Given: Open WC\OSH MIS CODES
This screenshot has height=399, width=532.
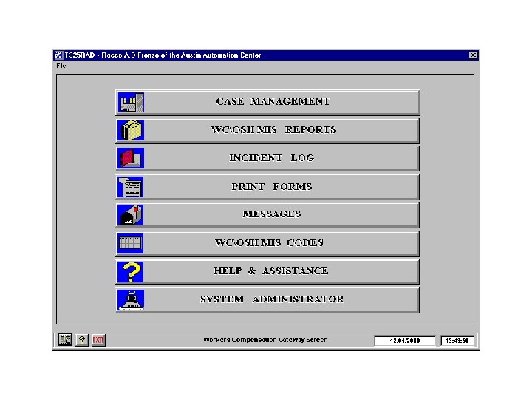Looking at the screenshot, I should click(267, 244).
